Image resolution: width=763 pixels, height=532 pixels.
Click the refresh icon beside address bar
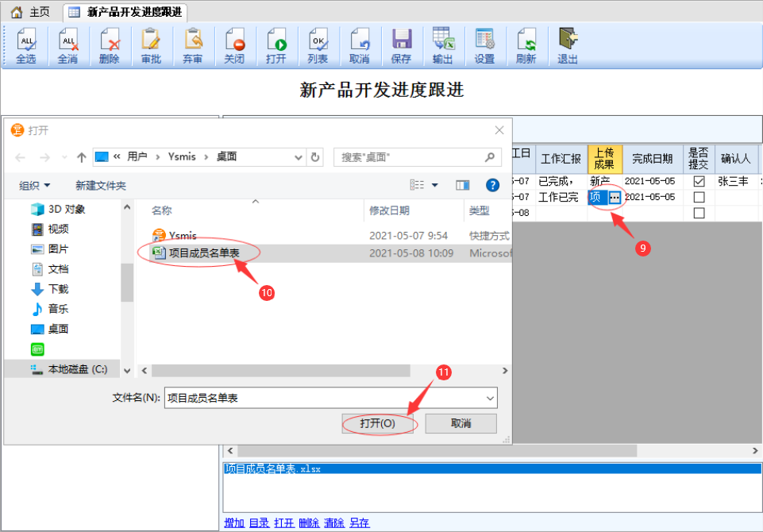(x=315, y=157)
